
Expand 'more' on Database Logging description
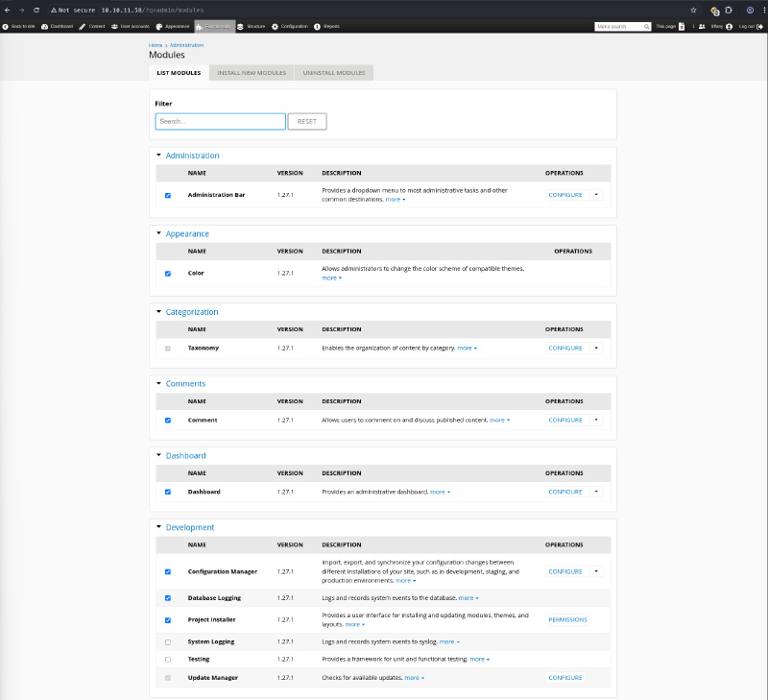[x=468, y=598]
